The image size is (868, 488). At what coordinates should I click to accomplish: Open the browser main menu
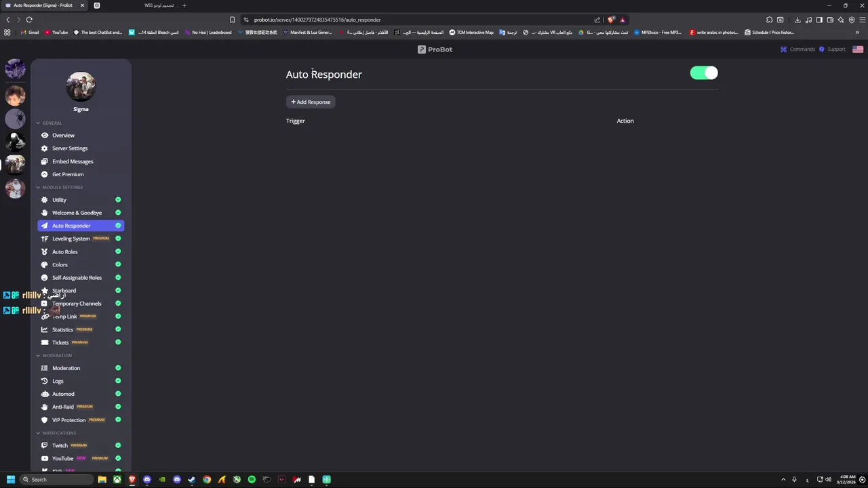[862, 20]
